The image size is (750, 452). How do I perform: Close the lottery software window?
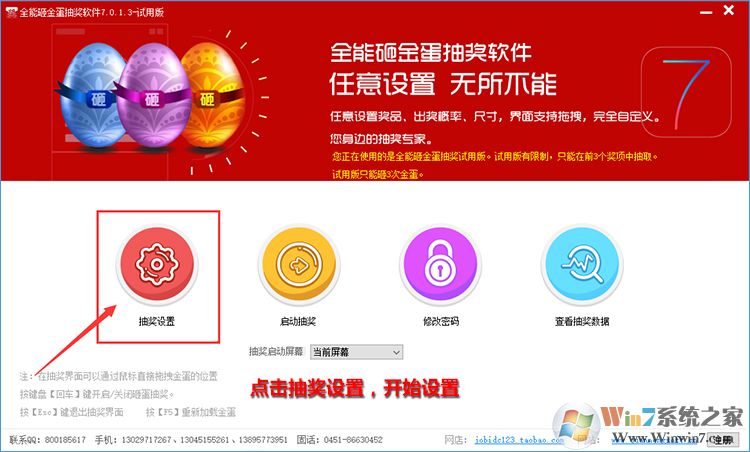[728, 10]
